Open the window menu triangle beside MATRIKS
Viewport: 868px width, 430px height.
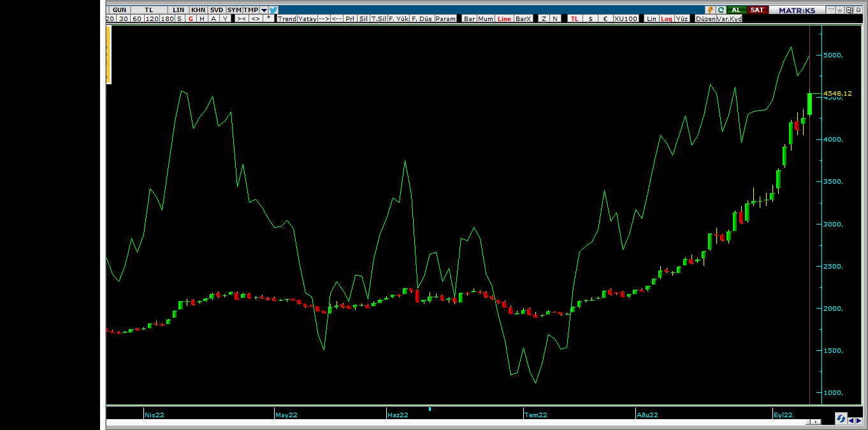click(x=830, y=10)
